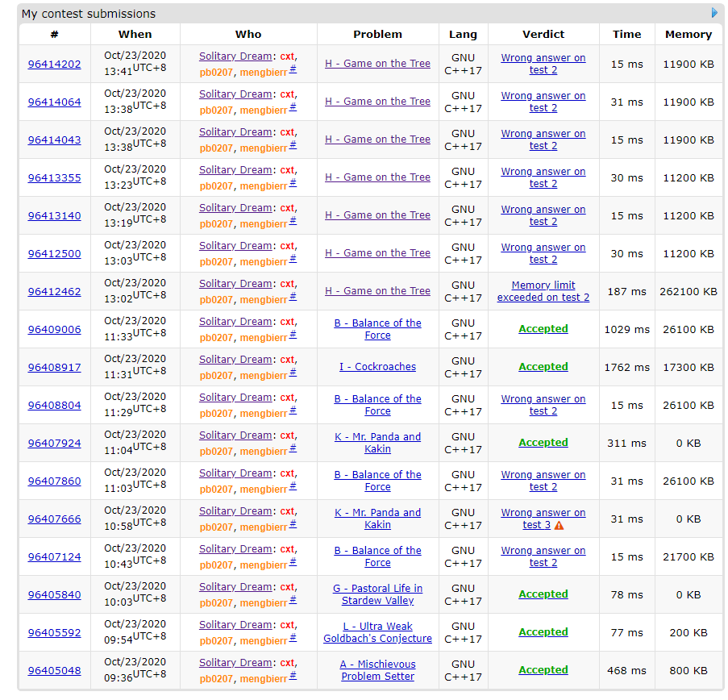Click the Verdict column header
Image resolution: width=728 pixels, height=700 pixels.
pos(543,35)
